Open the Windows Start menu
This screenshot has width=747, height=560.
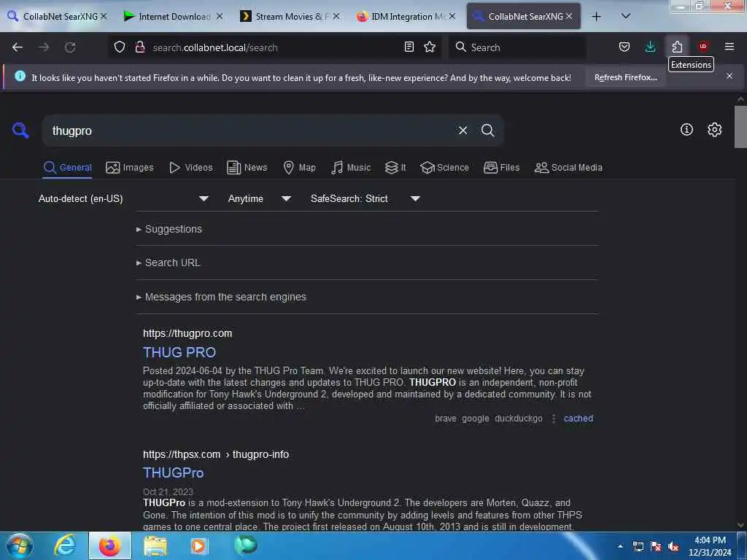point(19,545)
